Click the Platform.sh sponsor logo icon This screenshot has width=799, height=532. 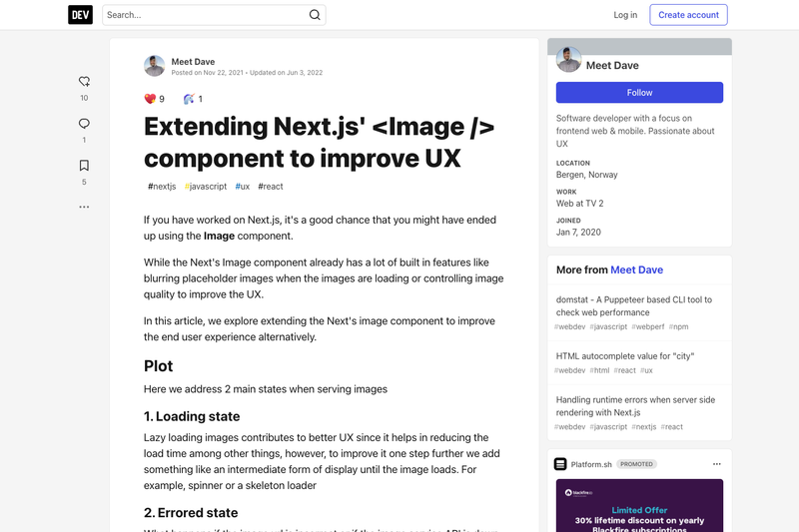(x=560, y=464)
